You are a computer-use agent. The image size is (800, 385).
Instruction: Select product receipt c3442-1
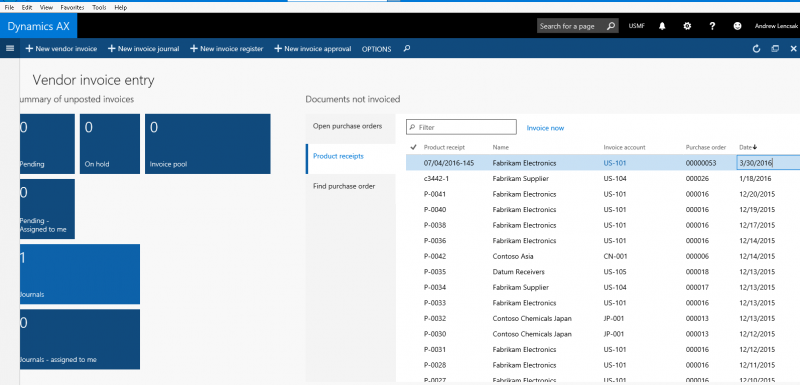436,178
